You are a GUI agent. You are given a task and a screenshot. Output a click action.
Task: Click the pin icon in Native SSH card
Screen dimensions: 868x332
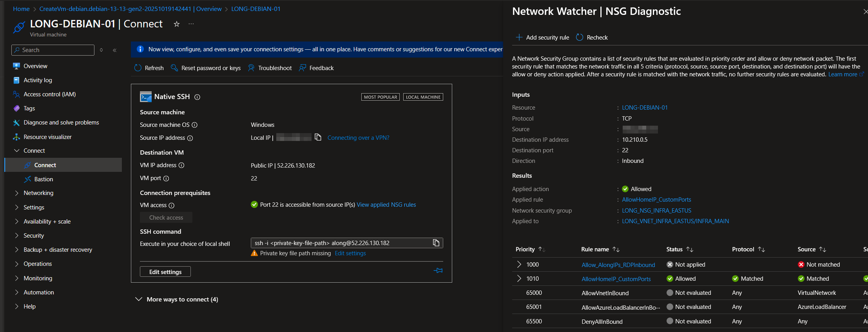[x=438, y=271]
